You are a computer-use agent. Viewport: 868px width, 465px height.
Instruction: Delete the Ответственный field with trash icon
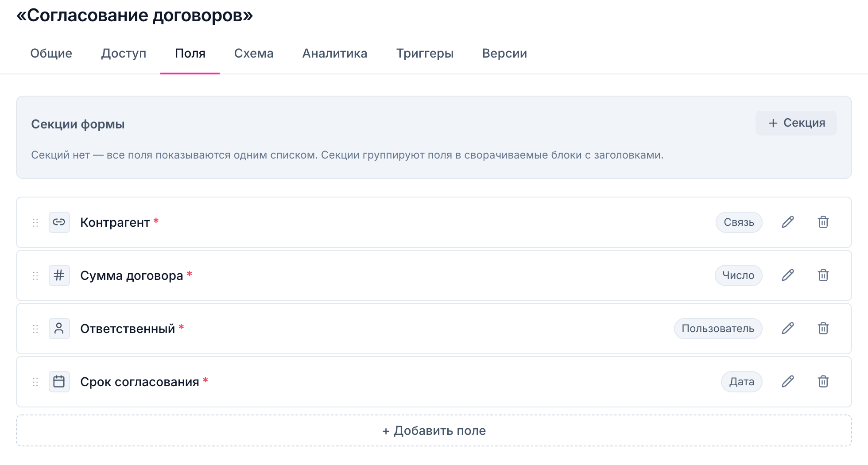tap(823, 328)
